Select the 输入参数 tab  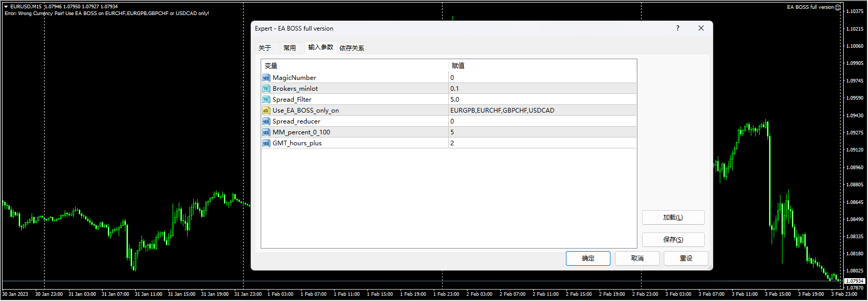click(321, 47)
